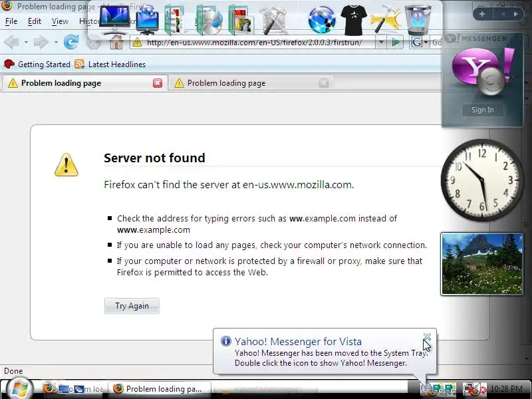Open the music disc folder dock icon
The image size is (532, 399).
209,21
